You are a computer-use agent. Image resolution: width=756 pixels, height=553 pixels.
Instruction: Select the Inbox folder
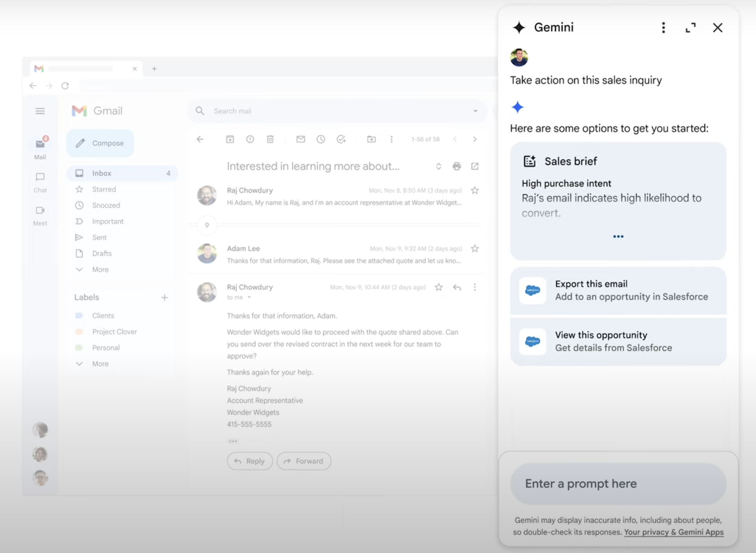[x=102, y=173]
